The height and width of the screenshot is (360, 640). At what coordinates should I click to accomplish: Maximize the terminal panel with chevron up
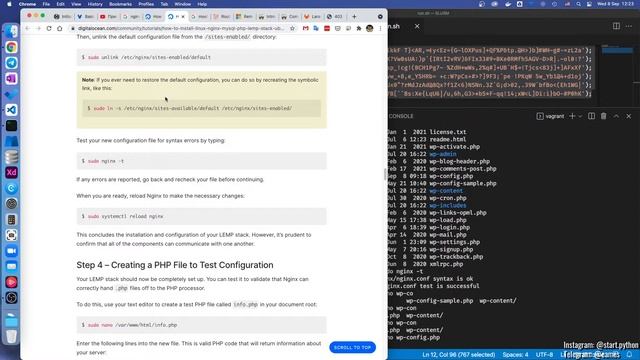[x=616, y=116]
